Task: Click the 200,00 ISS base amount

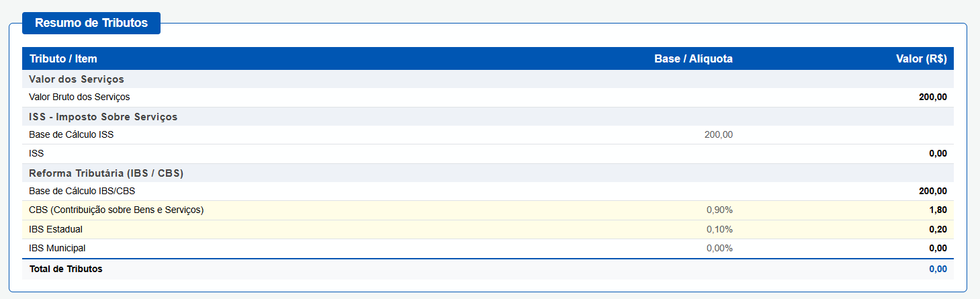Action: 719,134
